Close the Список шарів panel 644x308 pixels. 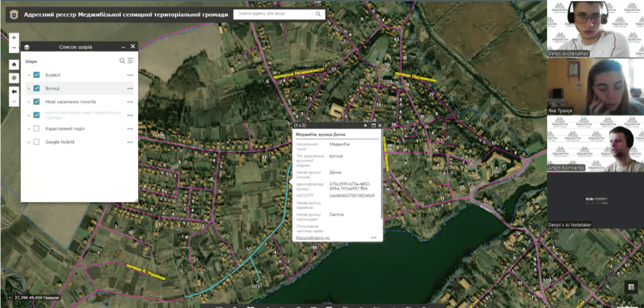pos(133,46)
